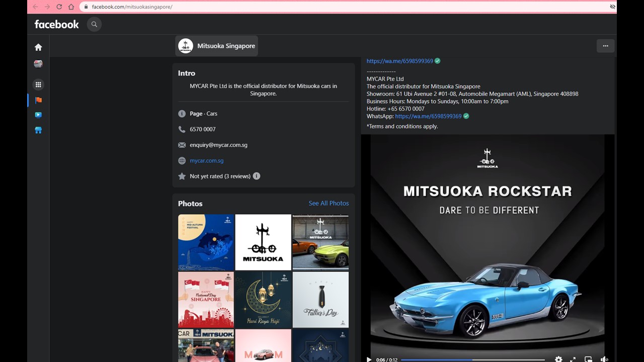This screenshot has height=362, width=644.
Task: Play the Rockstar video
Action: coord(369,359)
